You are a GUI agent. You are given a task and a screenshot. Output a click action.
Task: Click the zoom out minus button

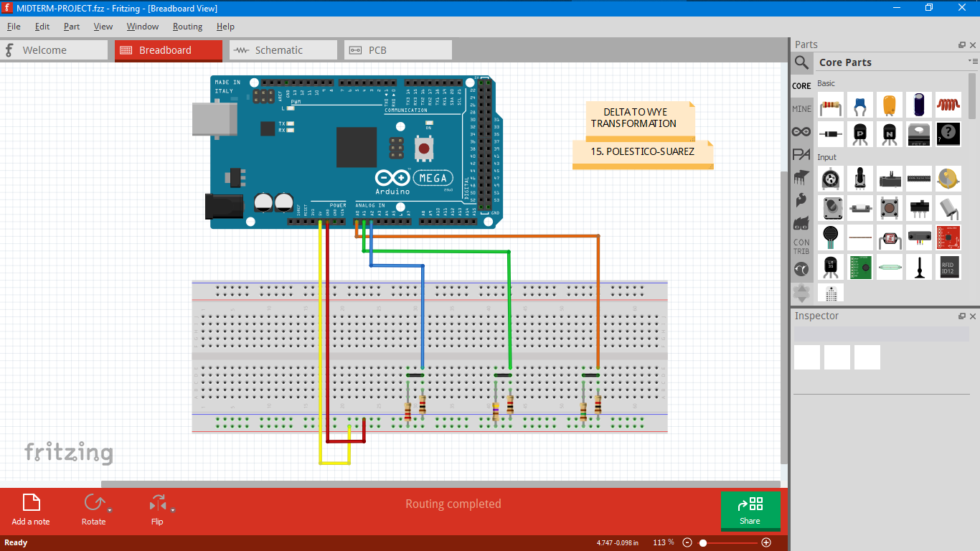click(687, 542)
